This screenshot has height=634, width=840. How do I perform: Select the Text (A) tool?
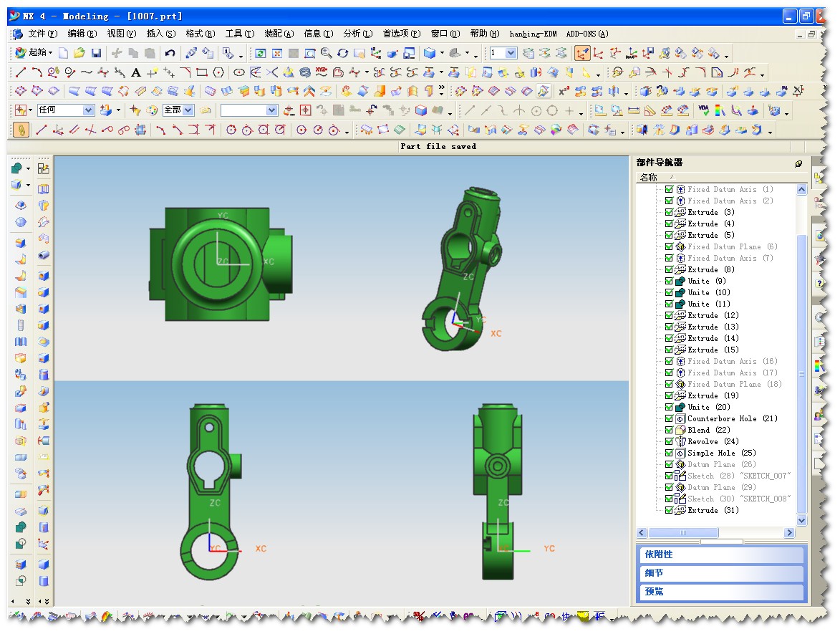[135, 72]
